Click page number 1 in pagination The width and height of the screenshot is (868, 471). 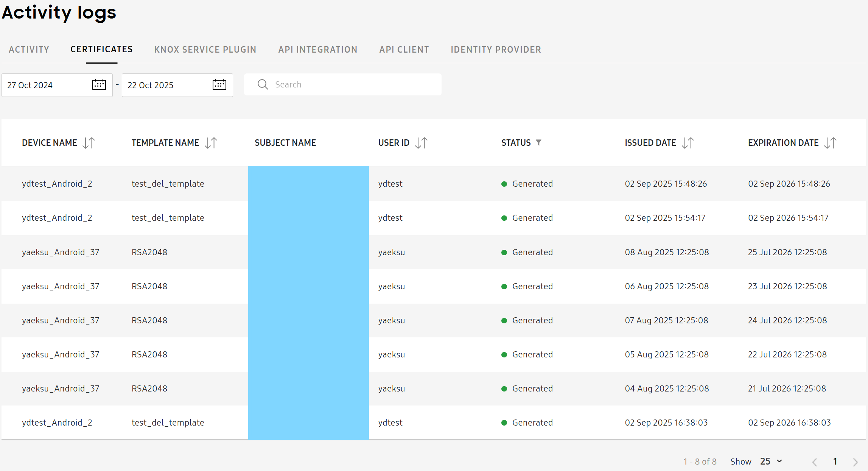tap(835, 461)
